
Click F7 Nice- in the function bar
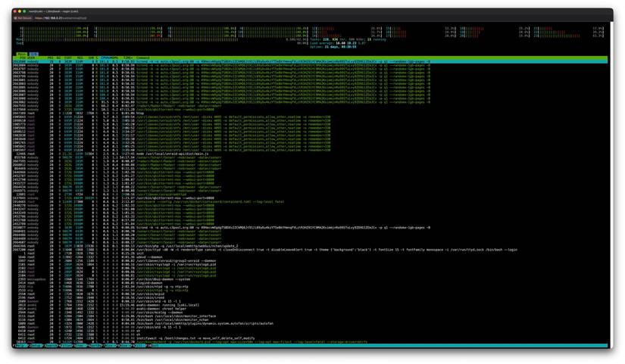(111, 346)
